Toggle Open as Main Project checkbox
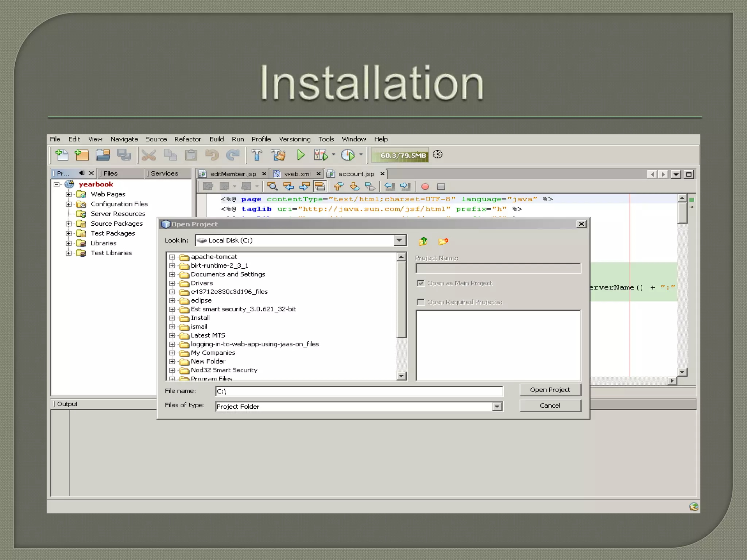Screen dimensions: 747x560 point(421,283)
